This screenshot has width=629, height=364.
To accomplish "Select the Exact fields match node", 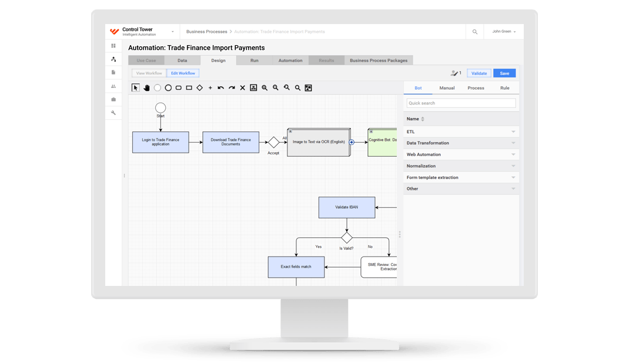I will pyautogui.click(x=296, y=267).
